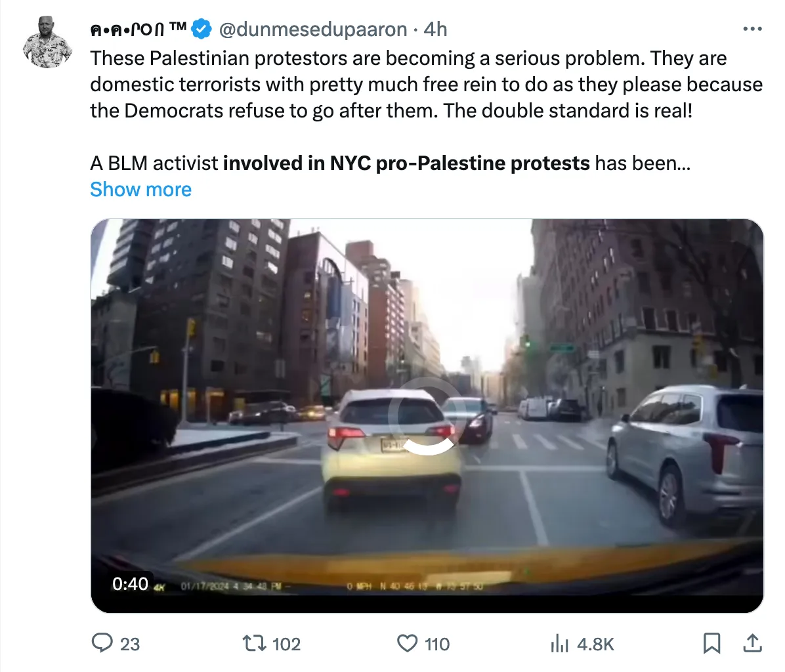Click the reply speech bubble icon
Image resolution: width=785 pixels, height=672 pixels.
(102, 643)
